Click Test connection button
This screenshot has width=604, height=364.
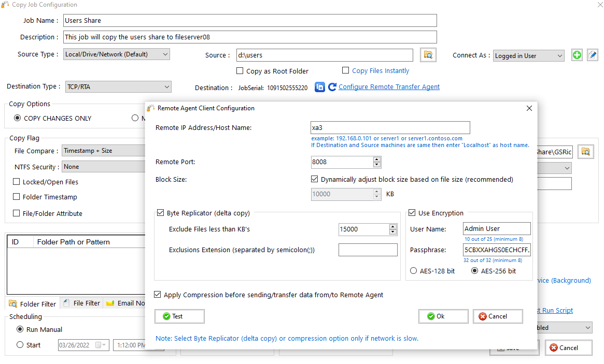click(x=179, y=316)
